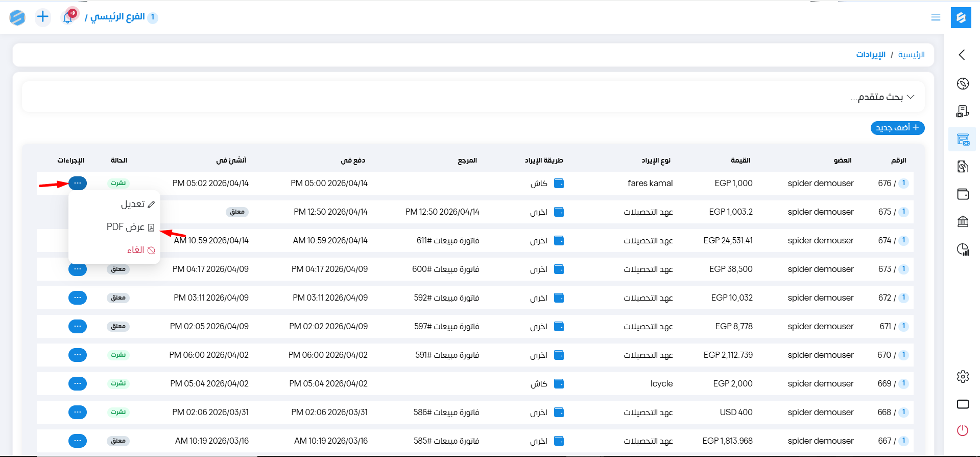Image resolution: width=980 pixels, height=457 pixels.
Task: Click the أضف جديد add new button
Action: point(897,128)
